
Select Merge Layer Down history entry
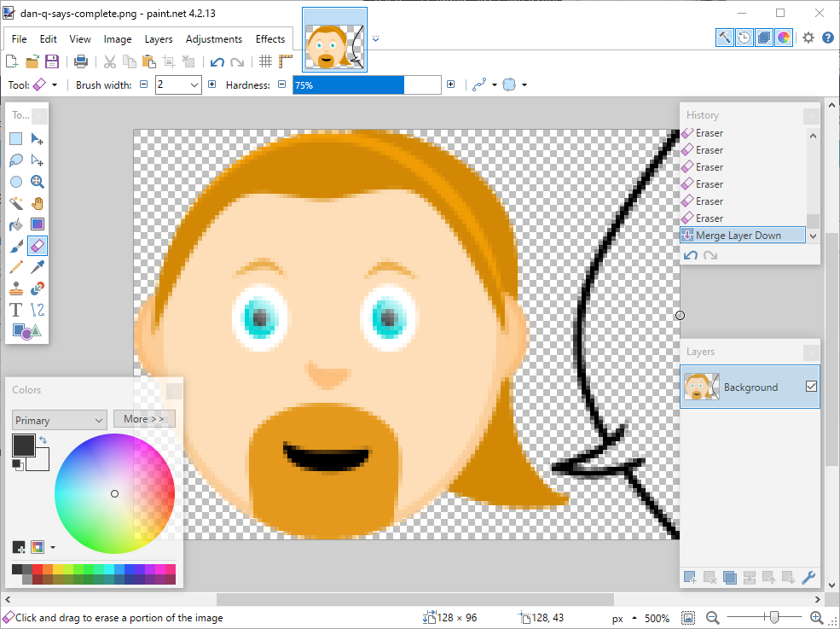738,236
